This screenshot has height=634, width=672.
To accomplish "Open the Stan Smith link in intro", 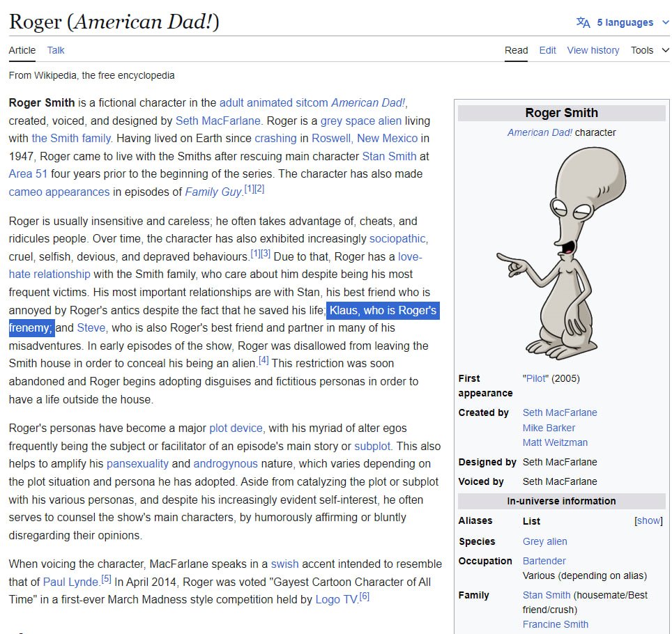I will [x=389, y=156].
